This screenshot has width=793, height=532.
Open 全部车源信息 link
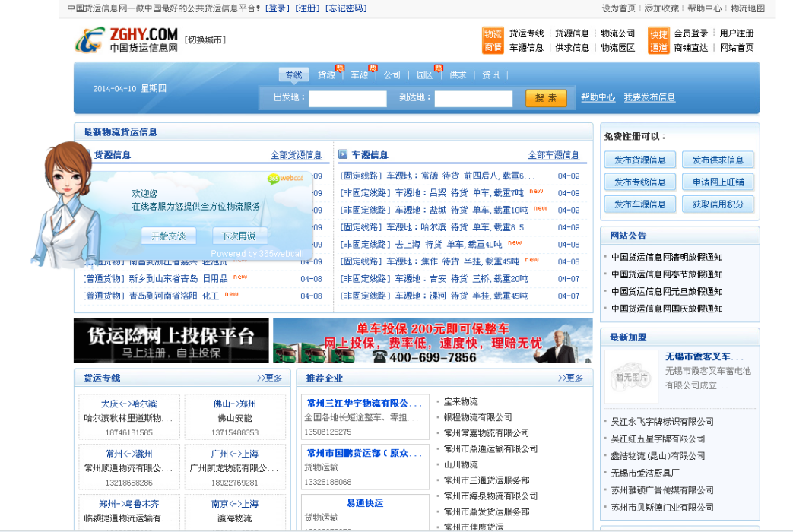coord(554,155)
